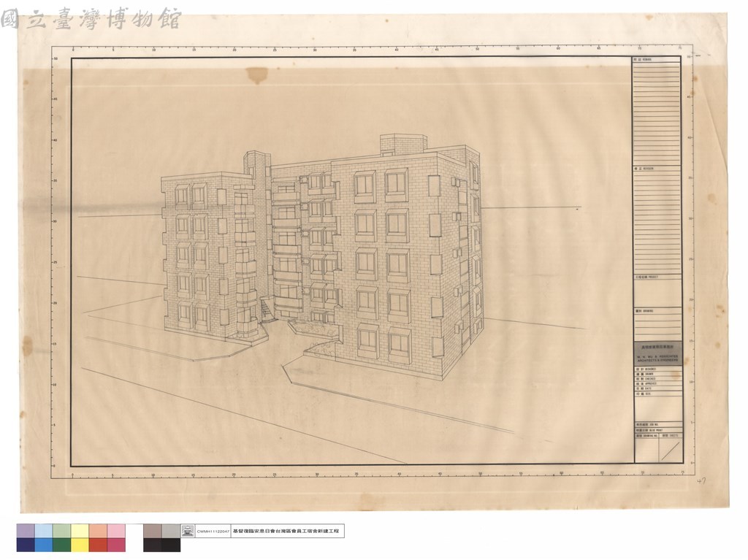Pick the light gray color swatch

coord(171,532)
